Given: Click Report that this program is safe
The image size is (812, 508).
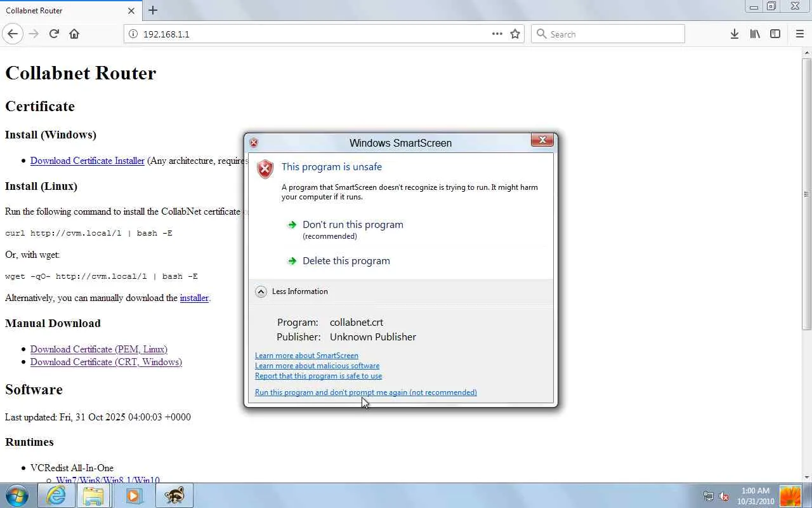Looking at the screenshot, I should click(x=318, y=376).
